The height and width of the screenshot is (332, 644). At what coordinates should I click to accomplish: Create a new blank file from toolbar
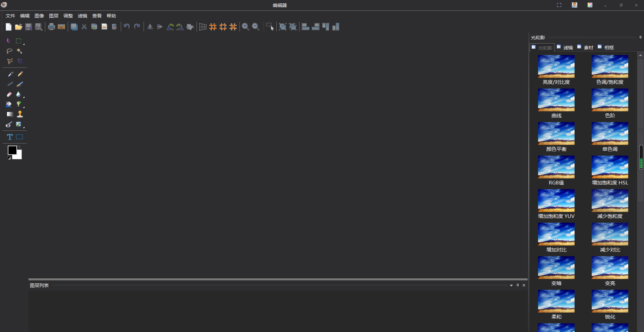(x=8, y=27)
